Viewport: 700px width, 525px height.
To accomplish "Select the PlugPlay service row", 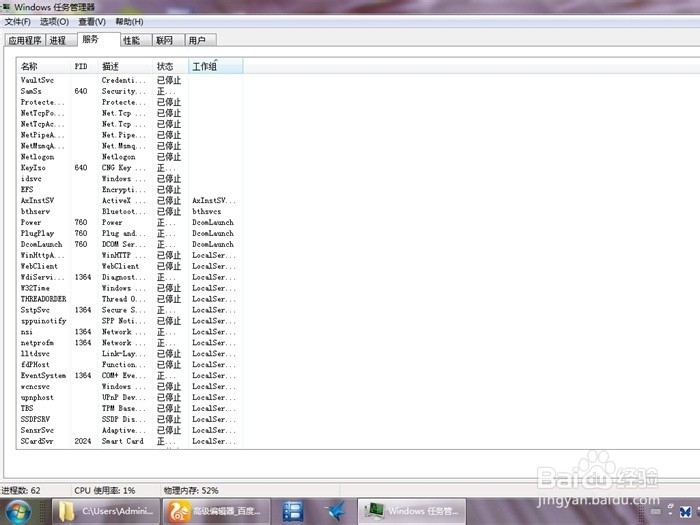I will pos(130,233).
